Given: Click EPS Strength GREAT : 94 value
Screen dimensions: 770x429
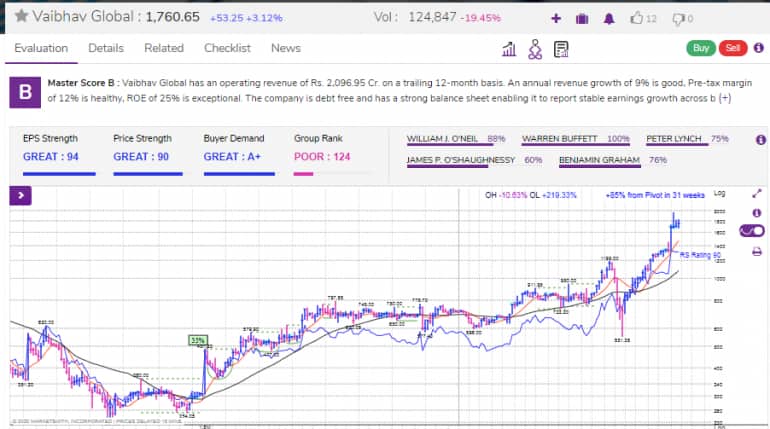Looking at the screenshot, I should tap(51, 157).
